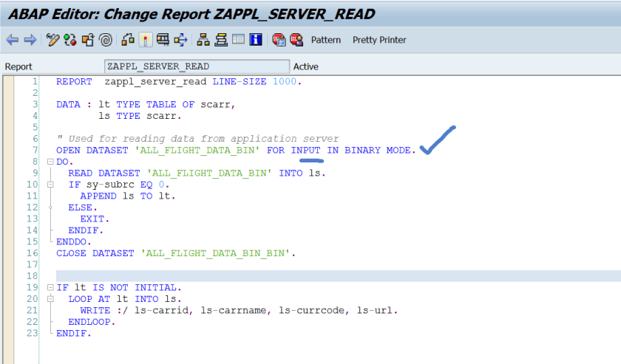Click the comment text on line 6
This screenshot has height=364, width=621.
pos(198,139)
